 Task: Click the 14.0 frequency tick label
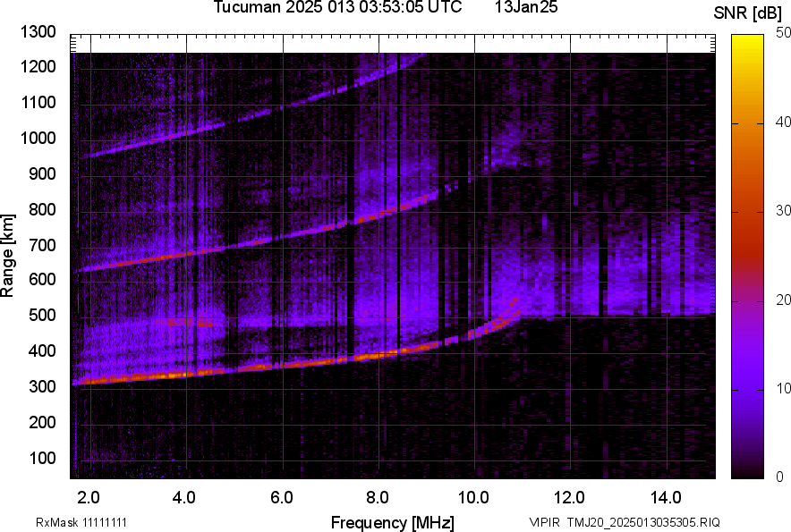pyautogui.click(x=665, y=497)
